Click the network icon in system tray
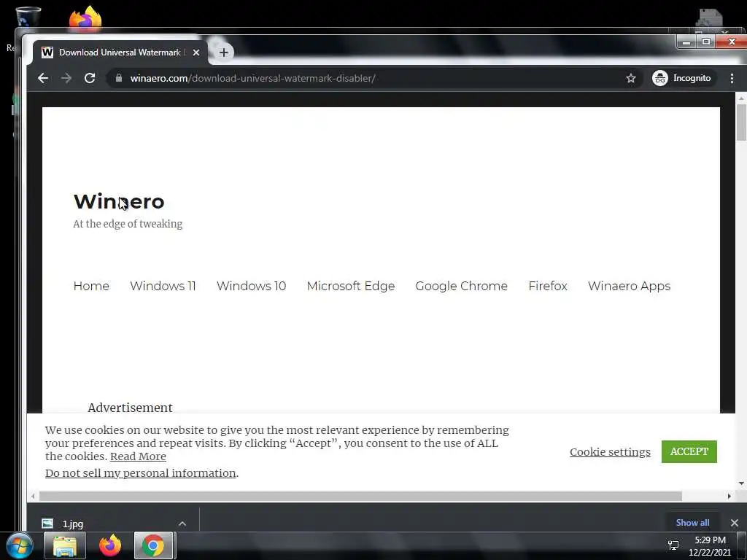This screenshot has width=747, height=560. [x=673, y=545]
